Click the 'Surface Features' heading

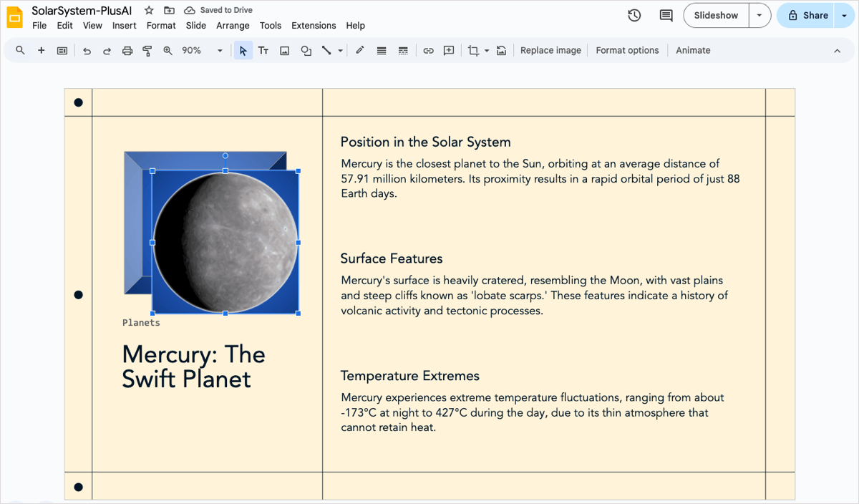392,258
